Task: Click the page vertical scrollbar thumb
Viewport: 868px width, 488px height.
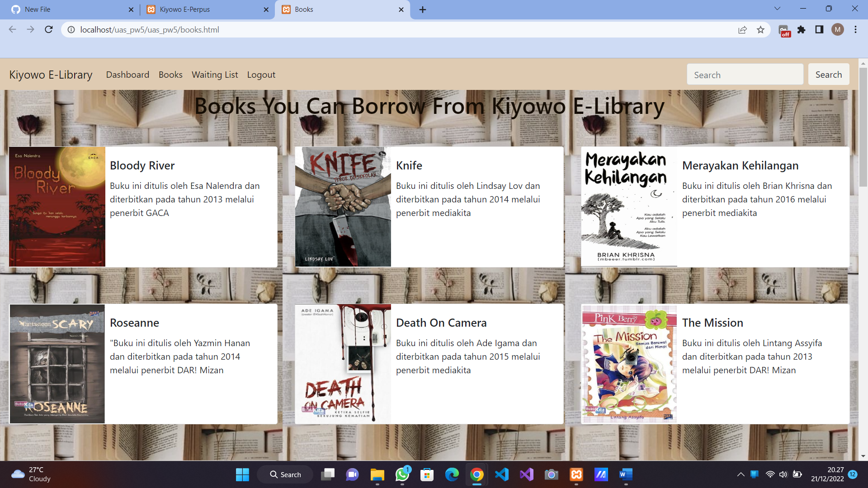Action: [x=863, y=127]
